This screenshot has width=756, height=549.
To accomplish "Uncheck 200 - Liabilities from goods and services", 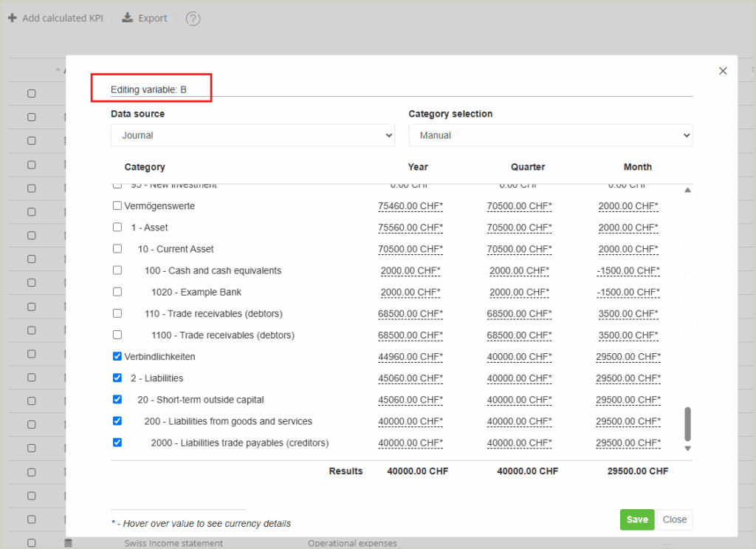I will (x=117, y=420).
